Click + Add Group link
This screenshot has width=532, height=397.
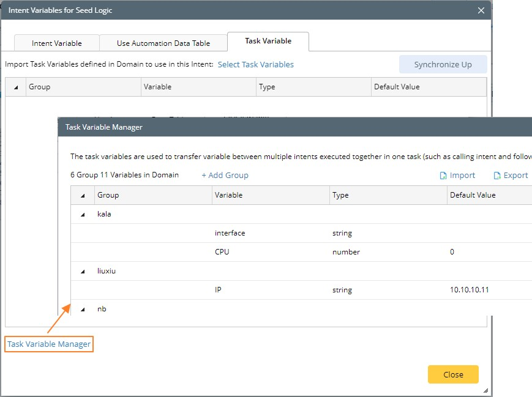click(x=225, y=176)
